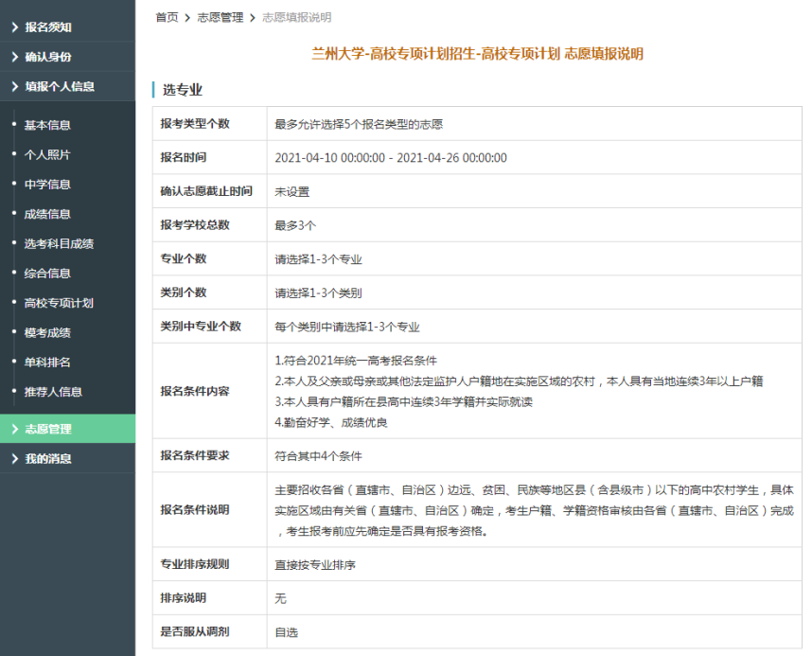Click the 首页 breadcrumb link

(x=167, y=18)
